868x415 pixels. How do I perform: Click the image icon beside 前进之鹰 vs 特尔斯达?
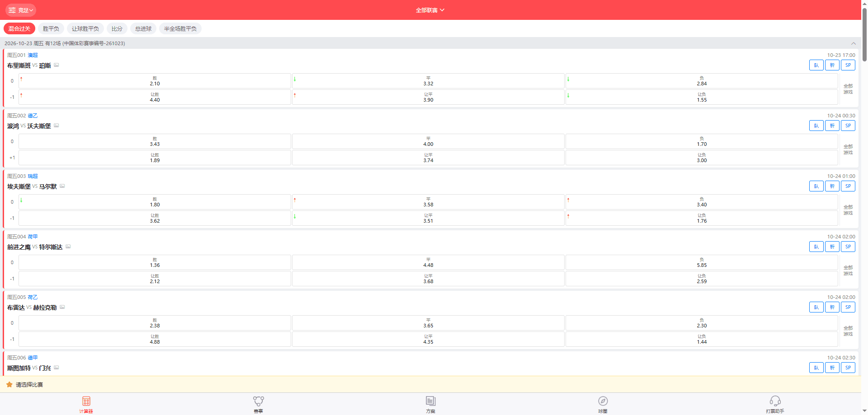pos(68,247)
